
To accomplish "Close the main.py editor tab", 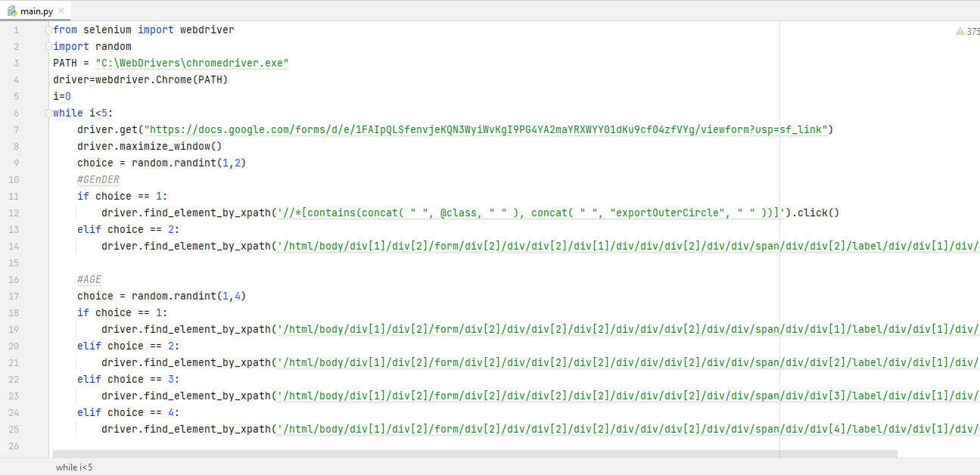I will pos(61,11).
